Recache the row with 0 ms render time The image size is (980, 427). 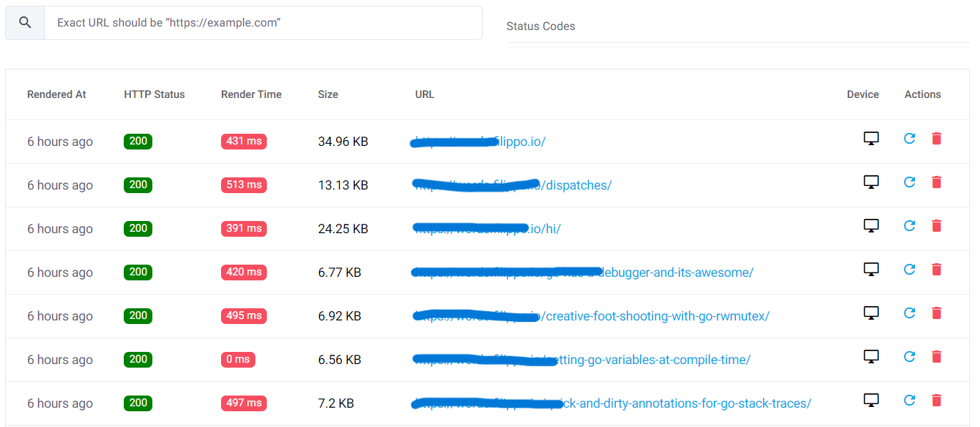(909, 357)
